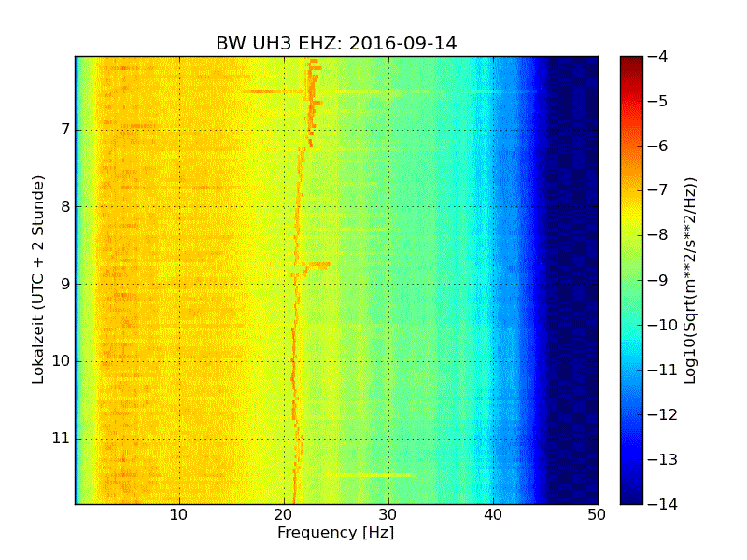Click the 'Frequency [Hz]' x-axis label
The image size is (747, 560).
336,532
